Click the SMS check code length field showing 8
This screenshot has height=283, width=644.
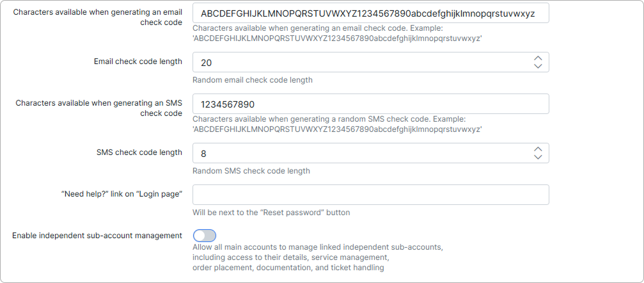point(371,153)
